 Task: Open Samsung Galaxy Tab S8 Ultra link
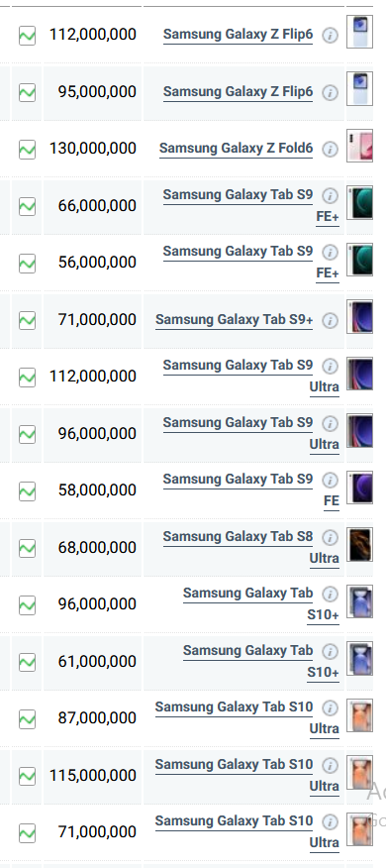coord(251,548)
